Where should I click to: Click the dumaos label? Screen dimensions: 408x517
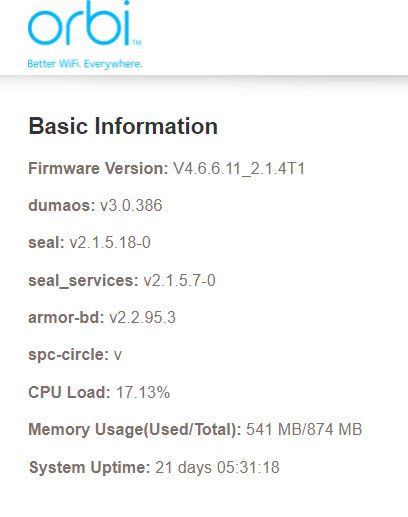click(62, 205)
